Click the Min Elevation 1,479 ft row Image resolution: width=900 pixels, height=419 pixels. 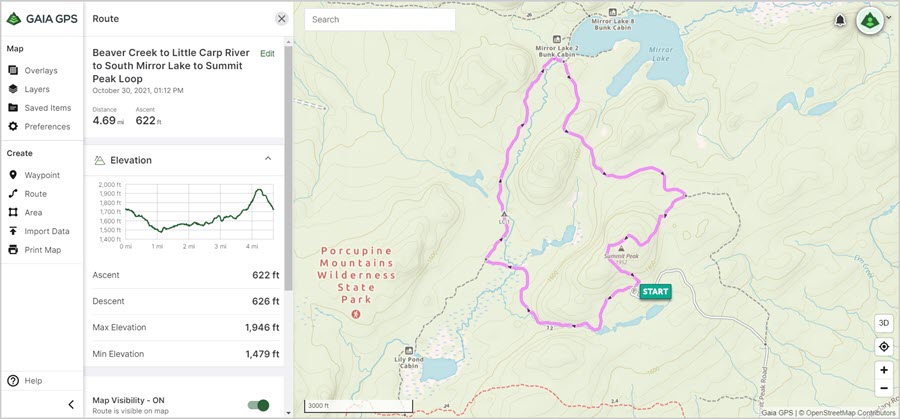186,354
